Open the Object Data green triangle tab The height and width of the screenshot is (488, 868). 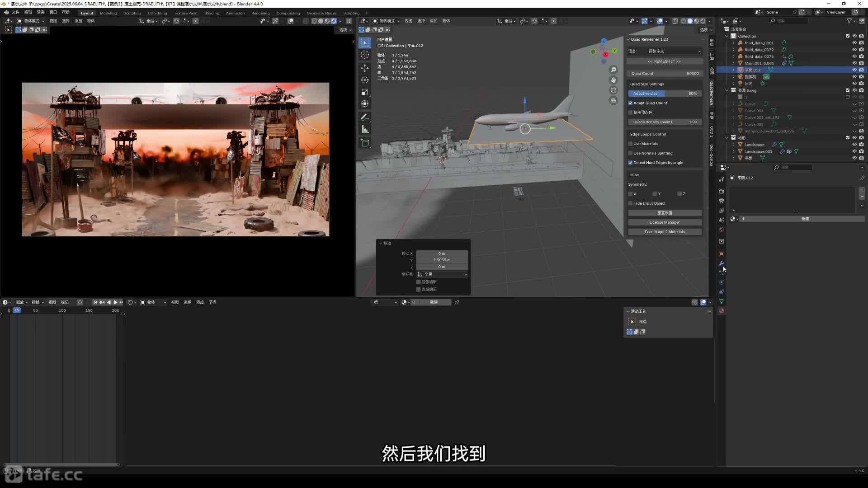click(722, 301)
